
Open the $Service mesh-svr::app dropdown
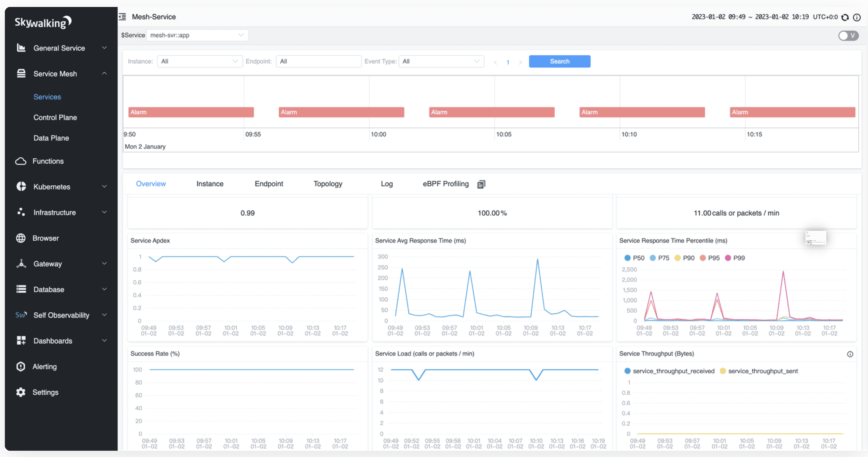pyautogui.click(x=197, y=35)
